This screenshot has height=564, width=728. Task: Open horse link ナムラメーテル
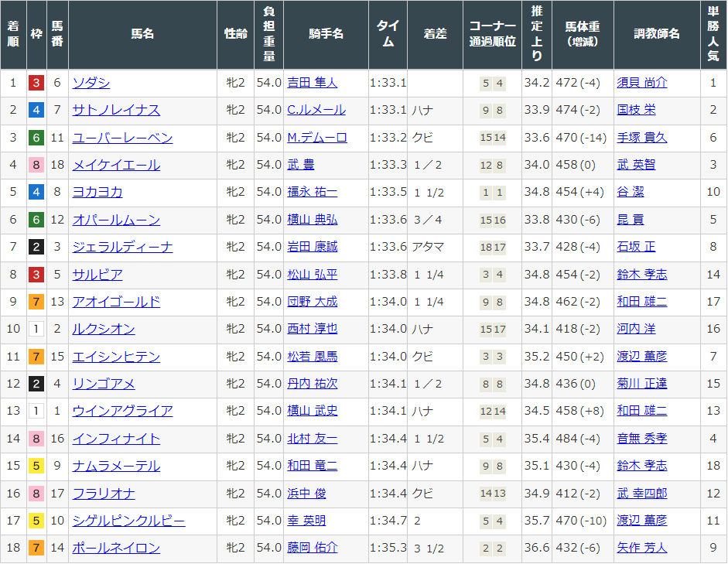tap(116, 467)
